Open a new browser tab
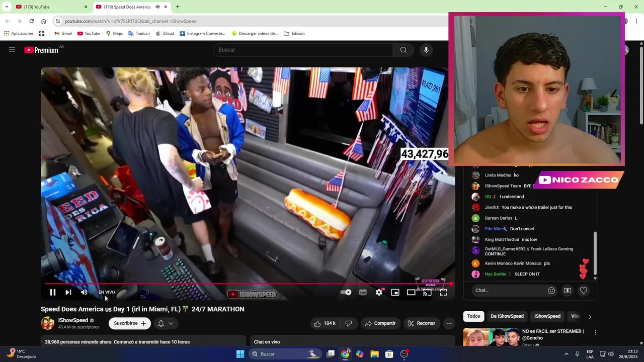The height and width of the screenshot is (362, 644). pyautogui.click(x=178, y=7)
